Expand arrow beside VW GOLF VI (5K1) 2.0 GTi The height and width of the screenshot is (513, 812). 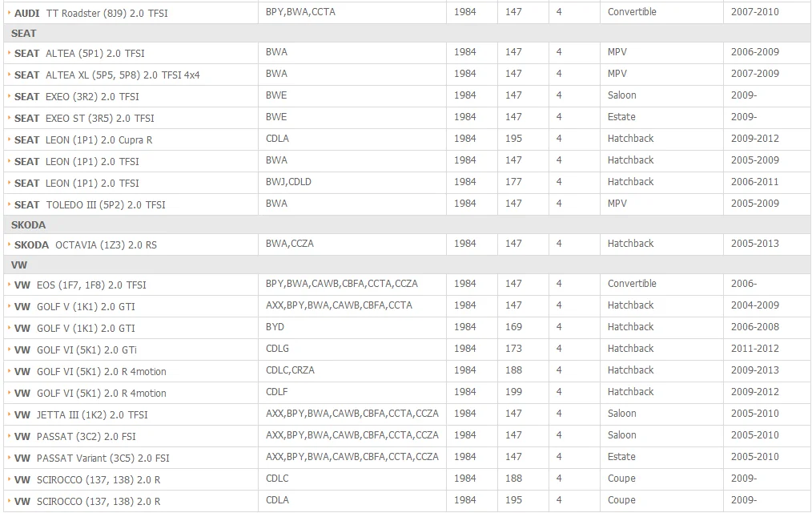click(x=10, y=349)
